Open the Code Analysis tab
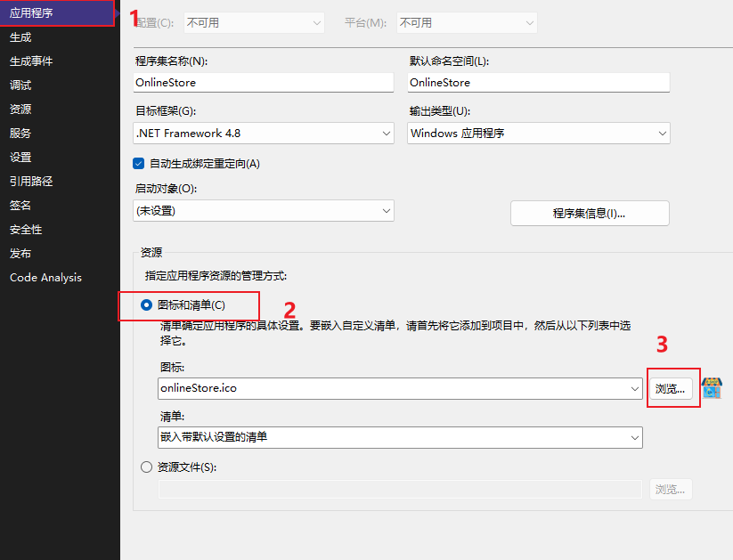This screenshot has width=733, height=560. (x=45, y=277)
